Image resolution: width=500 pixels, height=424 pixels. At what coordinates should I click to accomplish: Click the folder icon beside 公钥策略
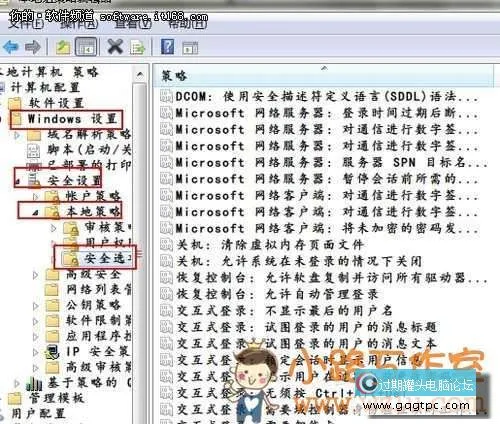coord(52,305)
